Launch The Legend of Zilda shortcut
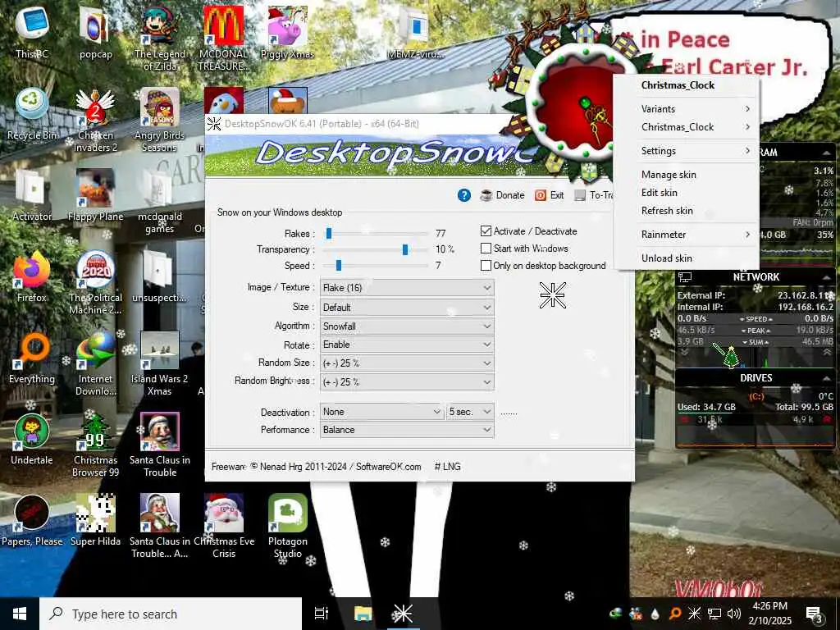The image size is (840, 630). coord(160,38)
